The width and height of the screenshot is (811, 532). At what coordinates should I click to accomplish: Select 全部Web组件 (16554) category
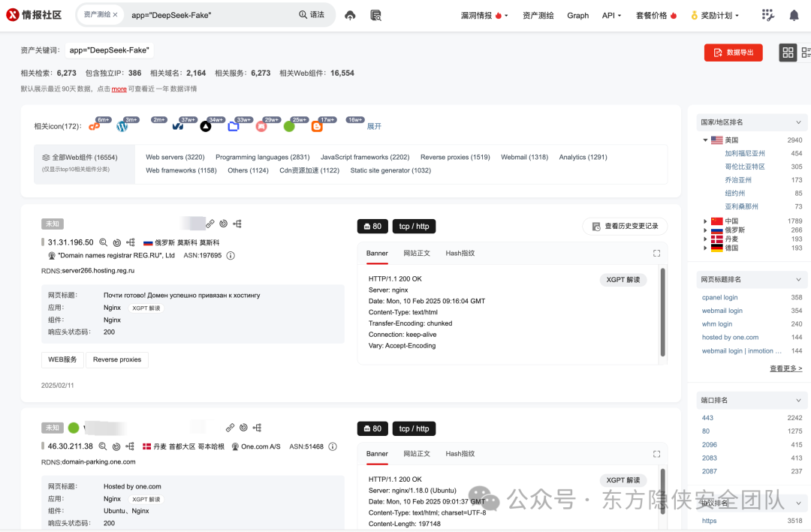tap(84, 162)
